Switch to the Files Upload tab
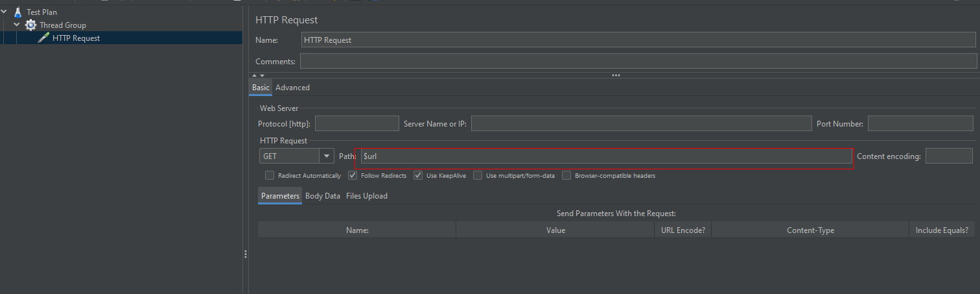 tap(366, 196)
